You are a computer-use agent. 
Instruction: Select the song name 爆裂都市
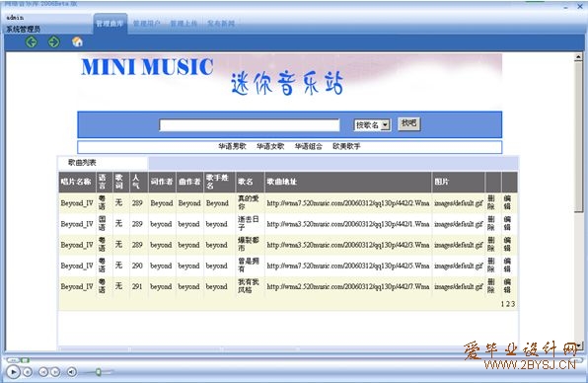249,244
